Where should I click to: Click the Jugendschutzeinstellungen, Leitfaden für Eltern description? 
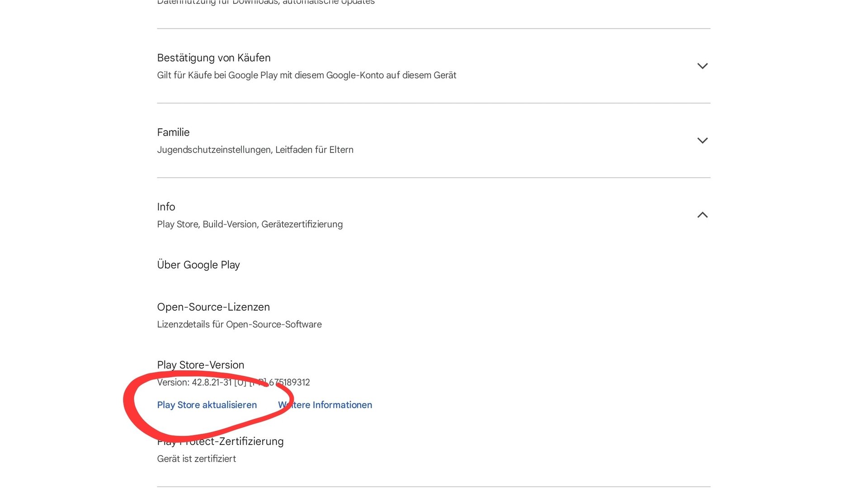(x=255, y=149)
